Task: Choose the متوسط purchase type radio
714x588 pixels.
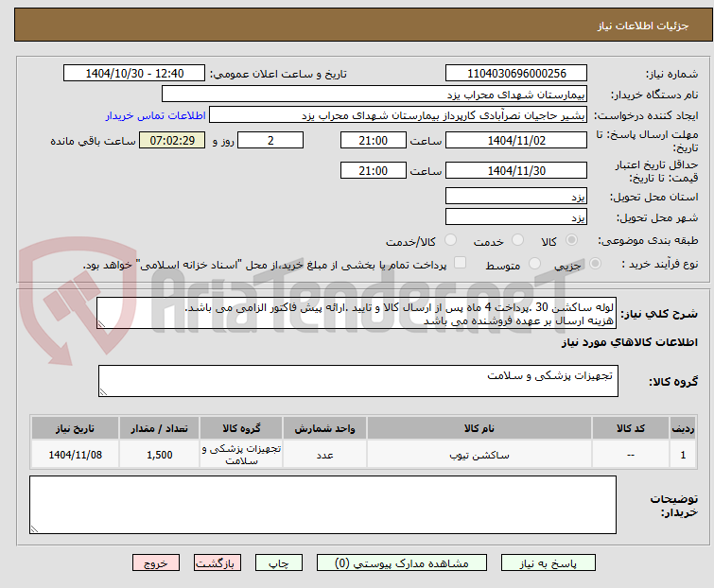Action: (x=534, y=264)
